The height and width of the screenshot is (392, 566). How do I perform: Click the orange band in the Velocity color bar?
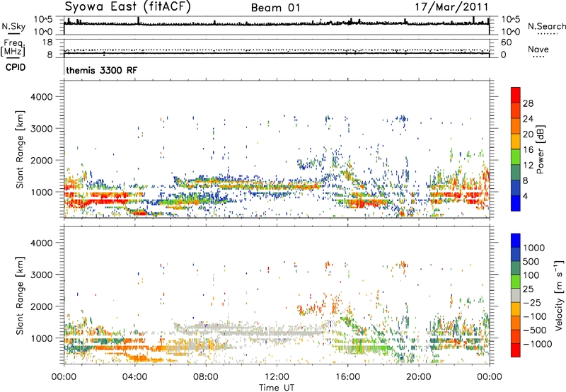click(516, 323)
